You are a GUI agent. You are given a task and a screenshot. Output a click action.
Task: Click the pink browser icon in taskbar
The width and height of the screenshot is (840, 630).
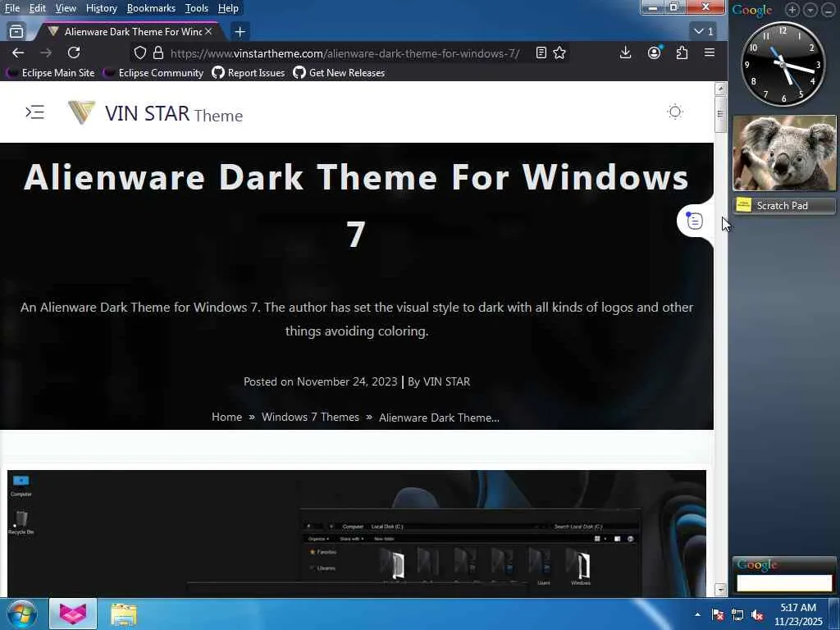73,614
